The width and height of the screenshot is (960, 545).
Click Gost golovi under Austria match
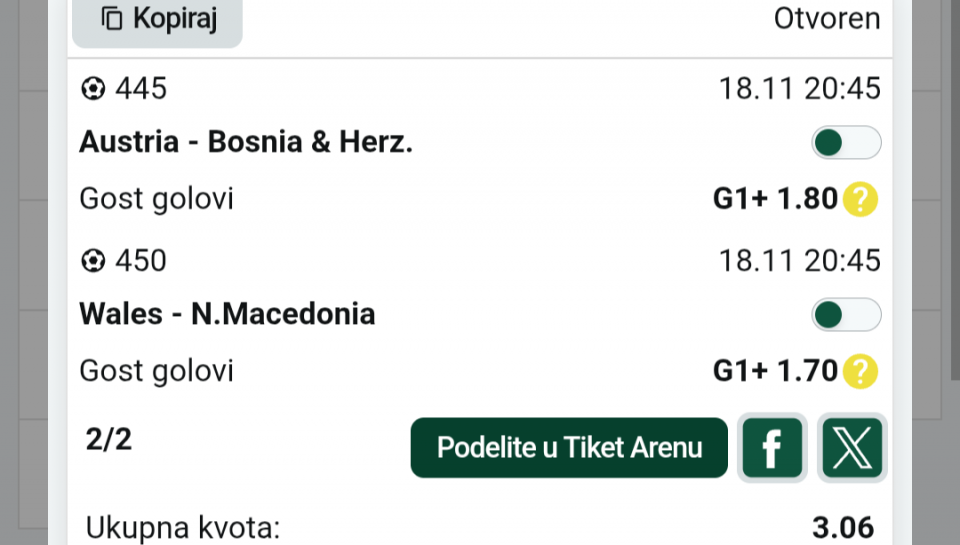pos(156,200)
